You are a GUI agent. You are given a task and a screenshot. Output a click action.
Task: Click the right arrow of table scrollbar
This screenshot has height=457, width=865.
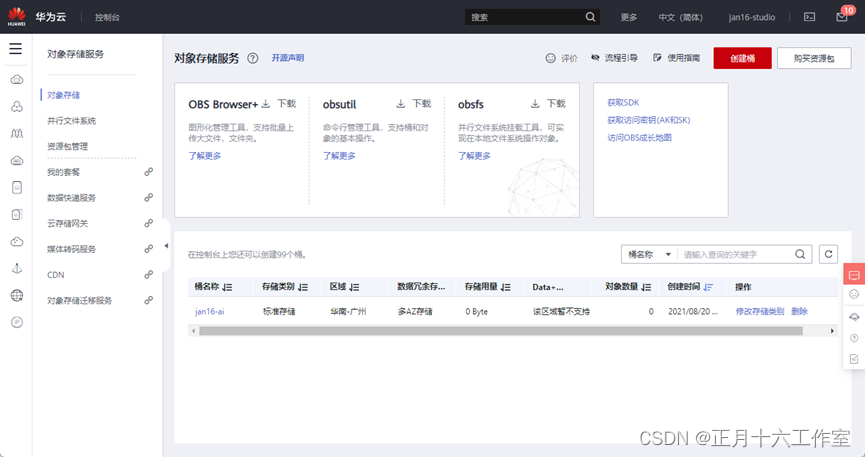click(832, 331)
